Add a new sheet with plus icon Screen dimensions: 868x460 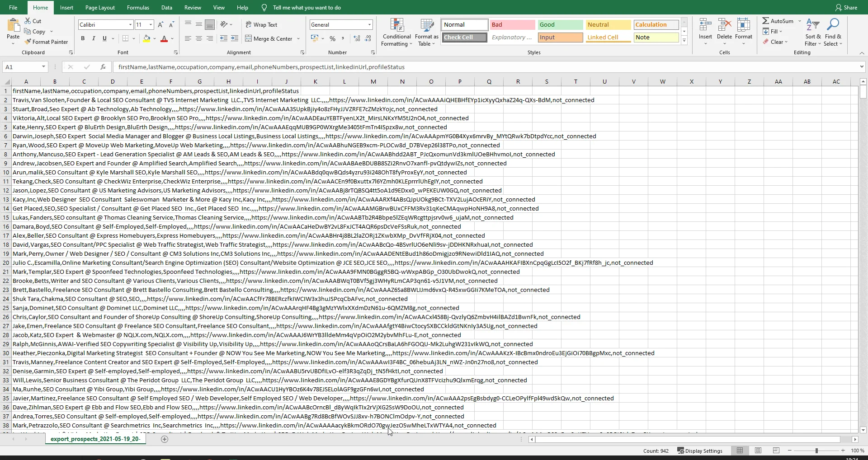coord(165,439)
